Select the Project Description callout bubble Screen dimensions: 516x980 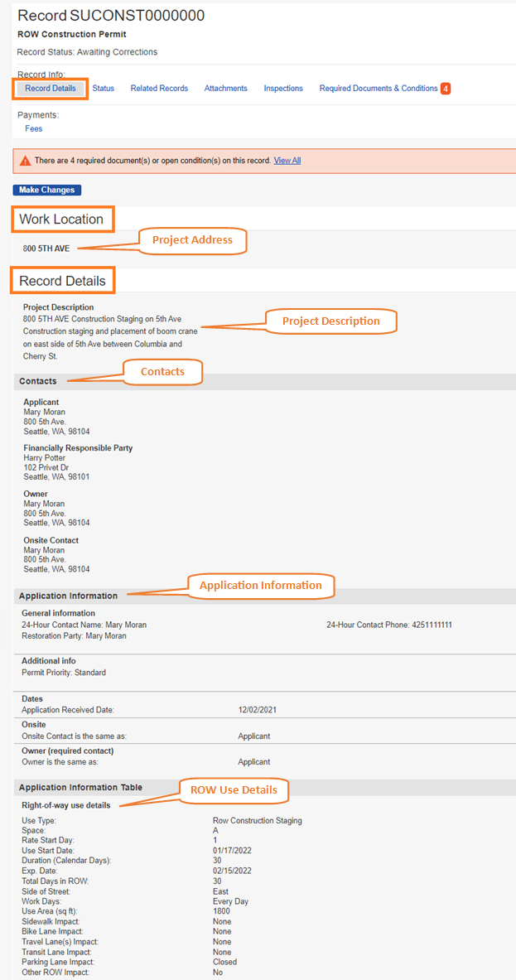pyautogui.click(x=330, y=321)
